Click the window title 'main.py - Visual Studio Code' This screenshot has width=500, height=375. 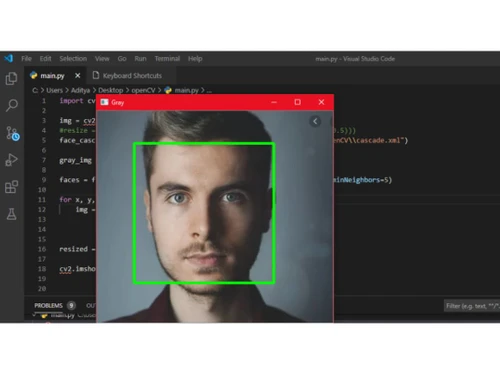coord(355,59)
